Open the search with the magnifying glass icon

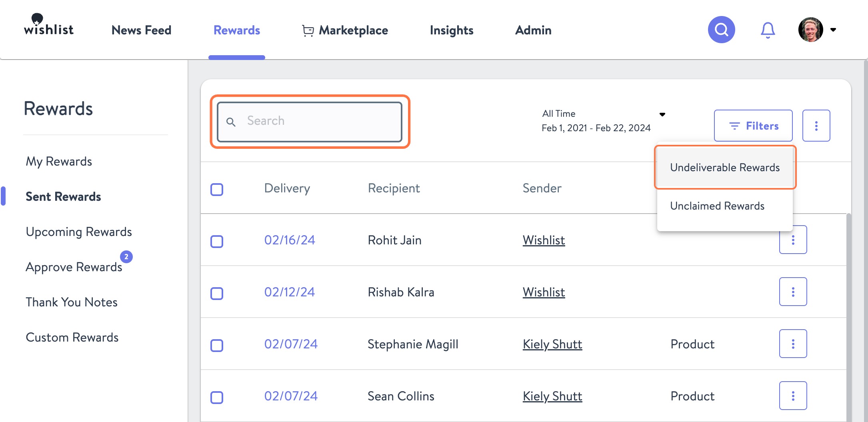click(x=721, y=29)
